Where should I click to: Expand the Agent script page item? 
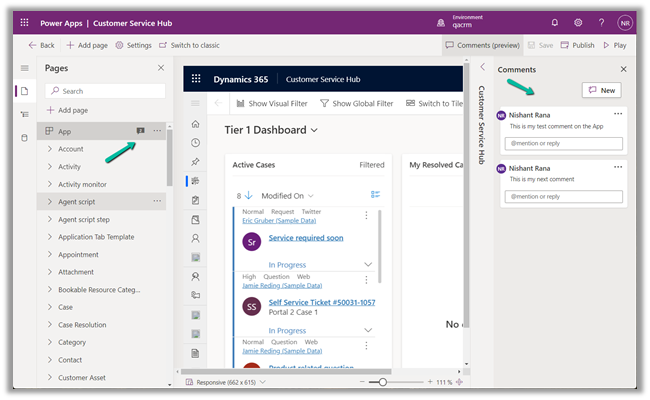49,201
